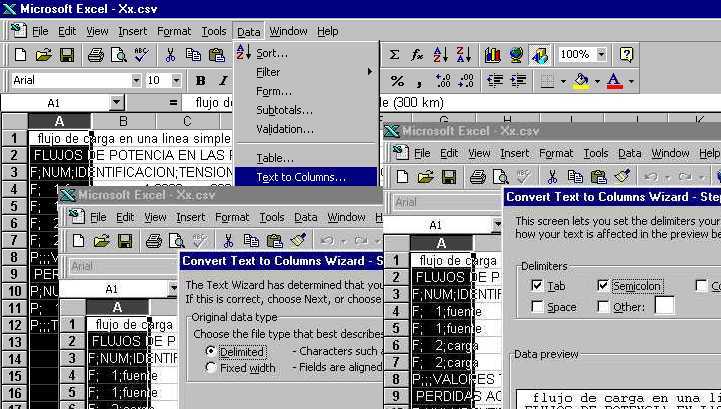Image resolution: width=721 pixels, height=409 pixels.
Task: Expand the Borders dropdown arrow
Action: coord(563,81)
